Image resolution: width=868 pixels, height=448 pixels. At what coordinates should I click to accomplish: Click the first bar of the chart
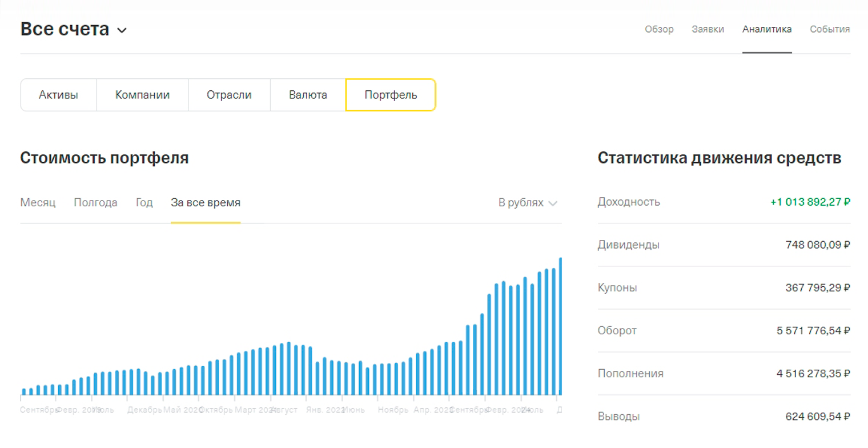24,392
